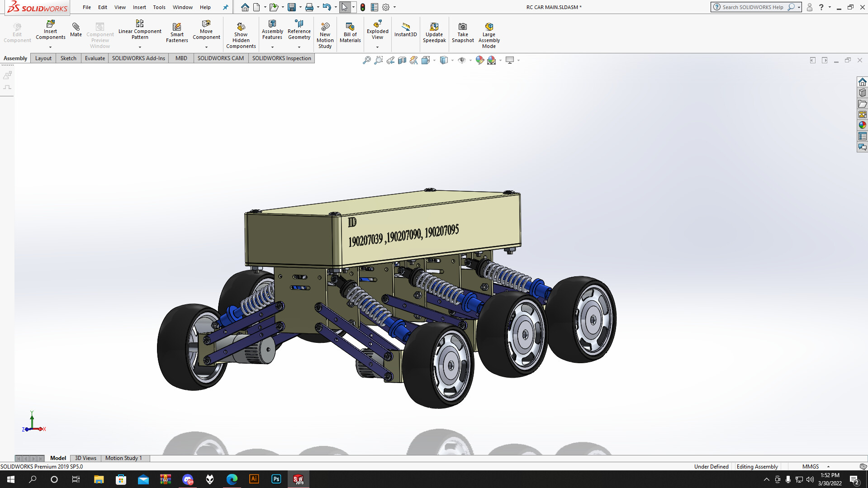Expand the Insert Components dropdown arrow
The image size is (868, 488).
pos(51,47)
